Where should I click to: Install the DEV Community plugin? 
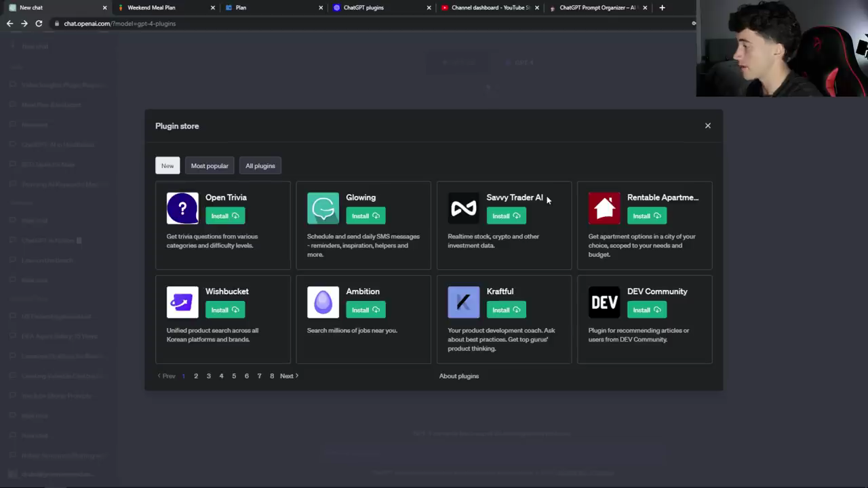coord(647,310)
